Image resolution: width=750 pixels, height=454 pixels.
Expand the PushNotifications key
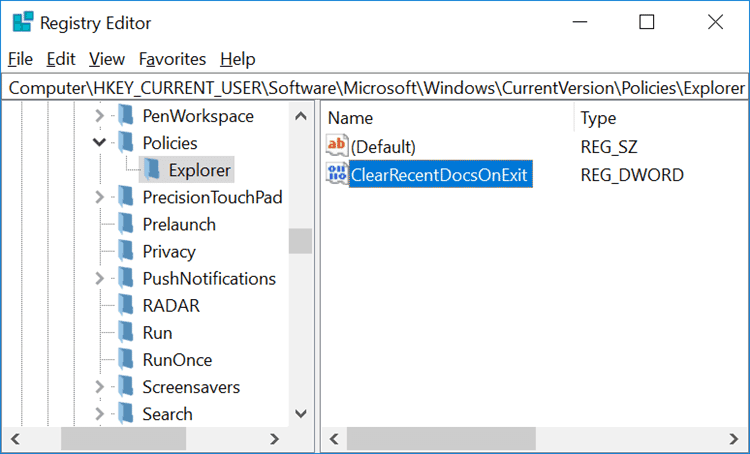[99, 279]
